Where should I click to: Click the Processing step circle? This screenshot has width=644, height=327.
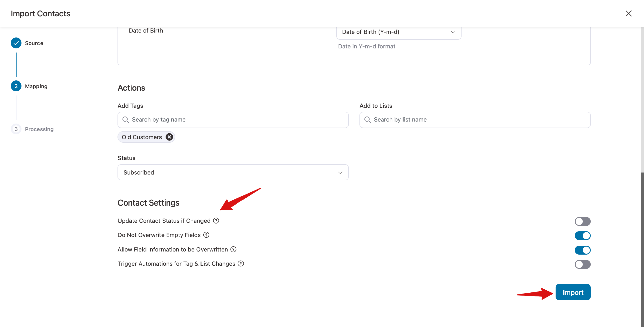(x=16, y=129)
